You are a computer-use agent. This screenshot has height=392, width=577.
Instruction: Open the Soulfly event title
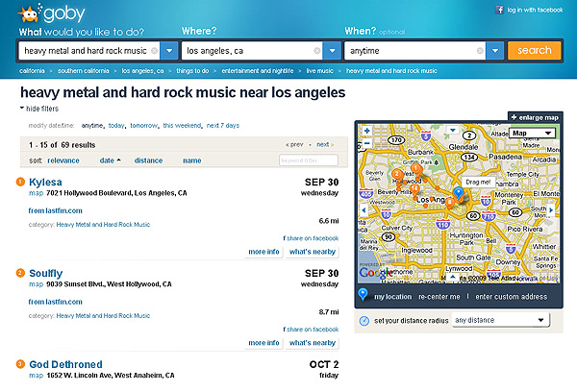(45, 273)
